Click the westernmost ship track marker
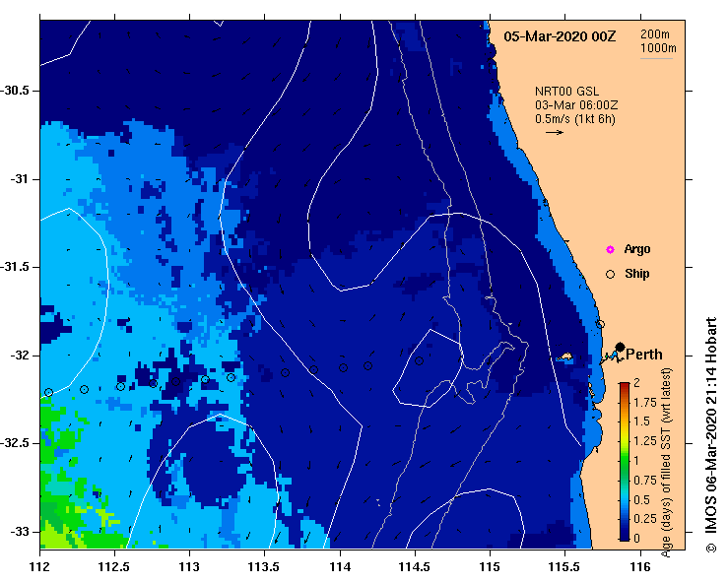The image size is (728, 583). click(x=48, y=392)
